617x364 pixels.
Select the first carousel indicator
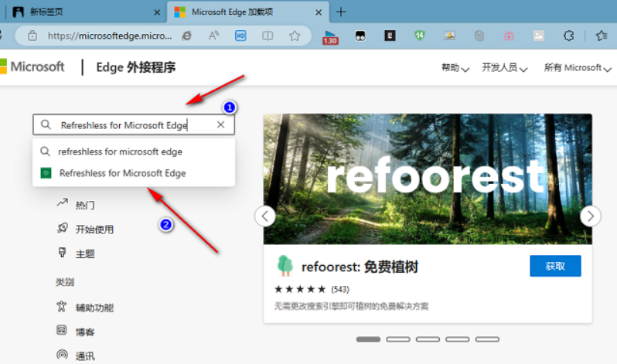[x=368, y=339]
